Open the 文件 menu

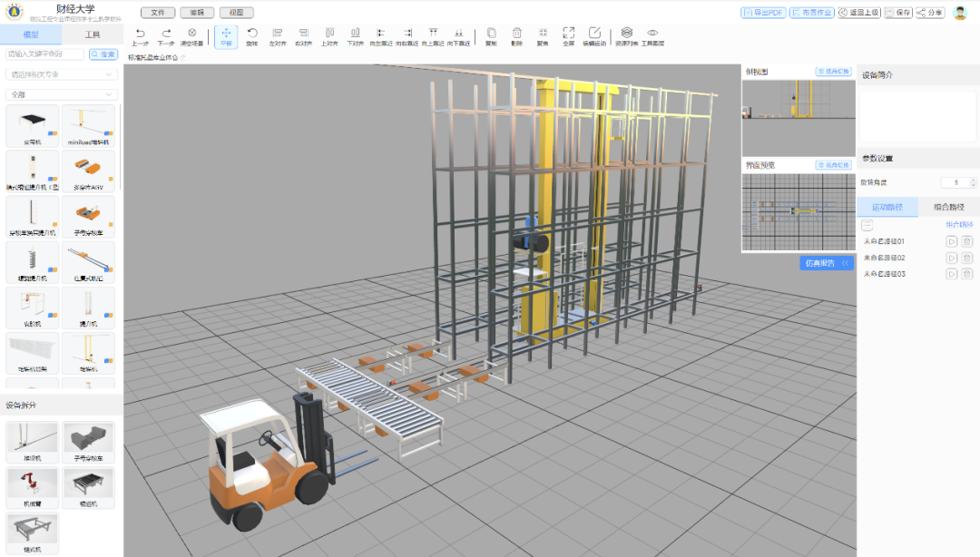click(157, 13)
